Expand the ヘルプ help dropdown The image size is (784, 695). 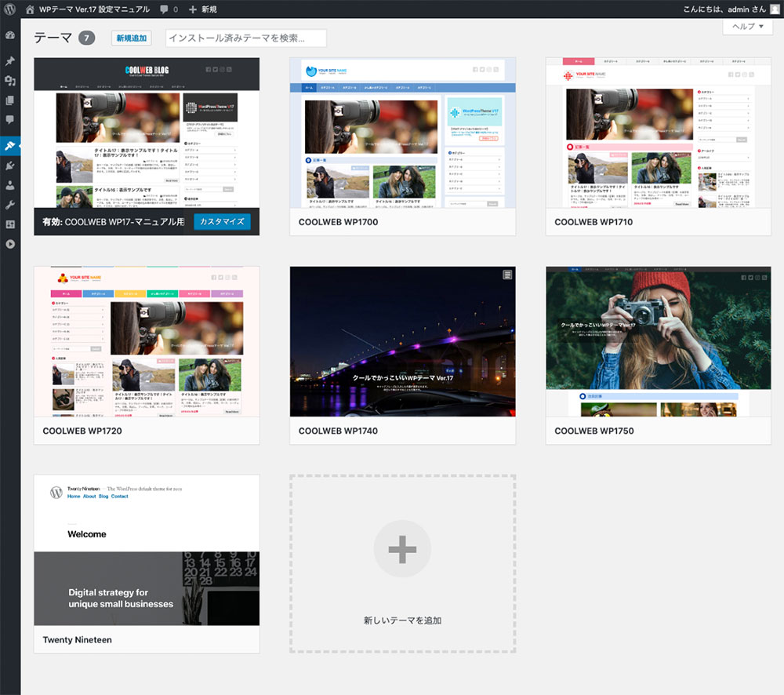747,27
